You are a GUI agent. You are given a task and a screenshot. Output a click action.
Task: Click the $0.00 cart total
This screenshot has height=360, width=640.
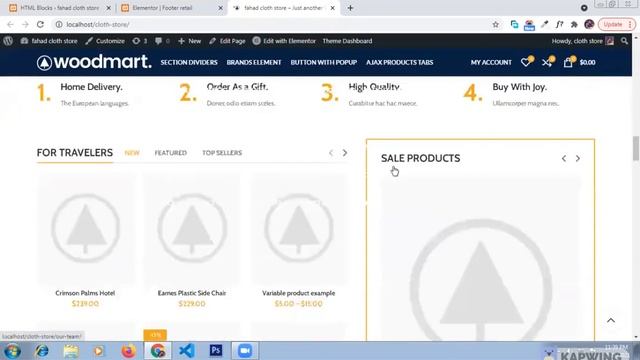coord(587,62)
